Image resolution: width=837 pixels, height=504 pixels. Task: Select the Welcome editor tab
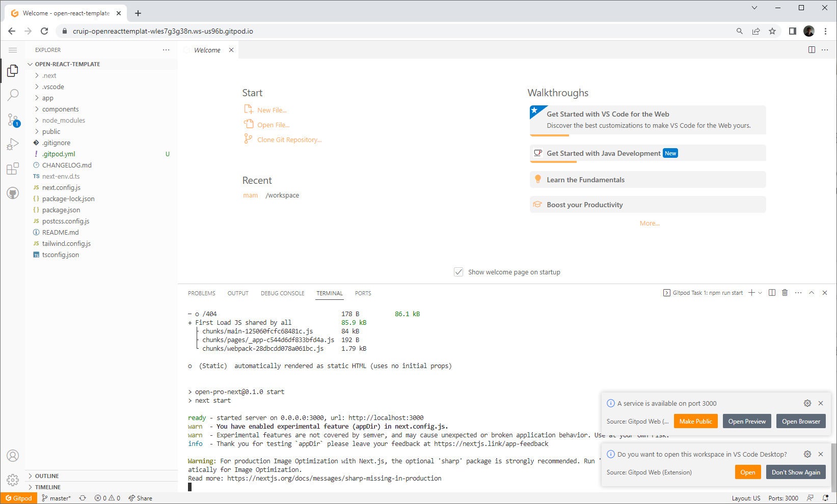click(207, 50)
